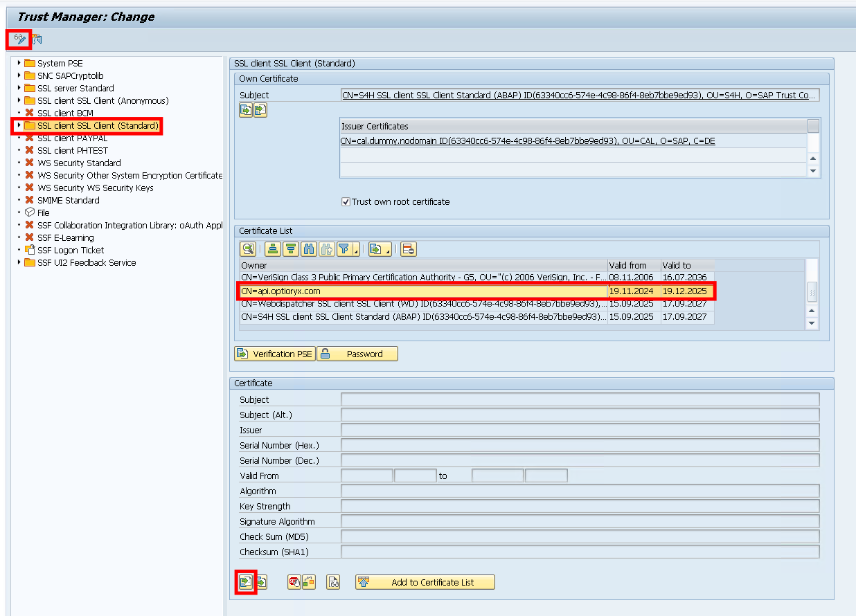This screenshot has height=616, width=856.
Task: Click the Display/Change glasses-pencil toolbar icon
Action: [x=19, y=39]
